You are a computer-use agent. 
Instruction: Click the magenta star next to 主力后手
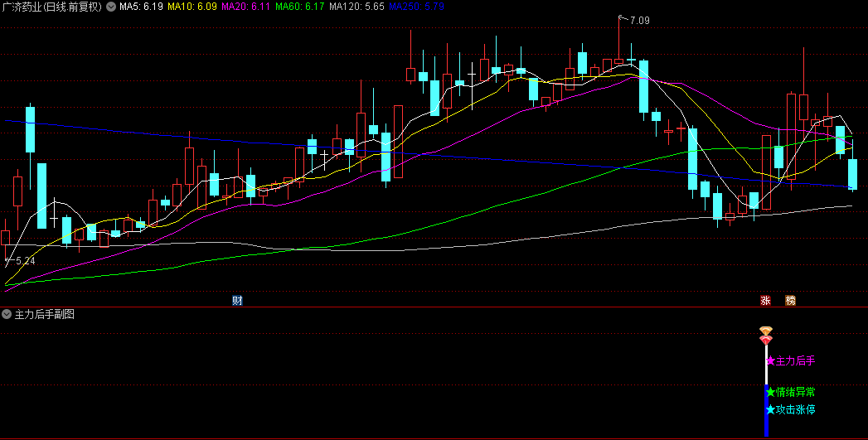[770, 360]
